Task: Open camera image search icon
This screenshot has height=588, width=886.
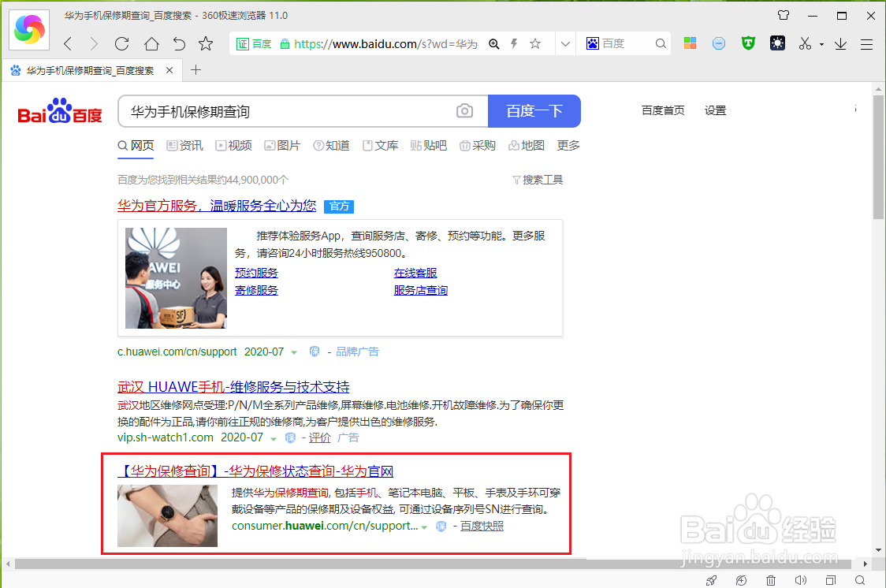Action: click(464, 110)
